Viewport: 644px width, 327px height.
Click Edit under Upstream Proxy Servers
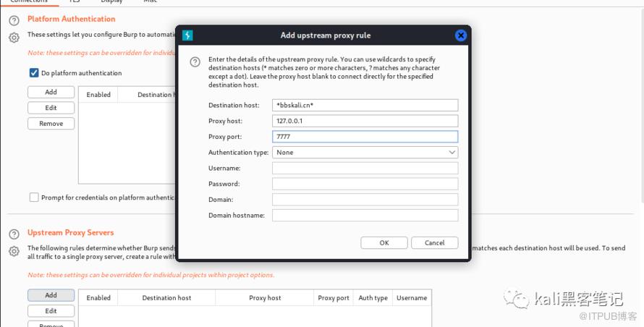click(51, 311)
